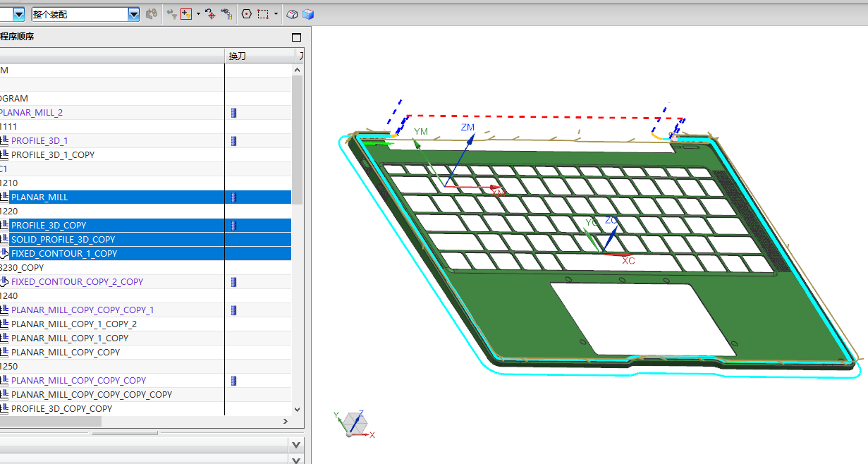The height and width of the screenshot is (464, 868).
Task: Click the ZM axis label in viewport
Action: pos(467,128)
